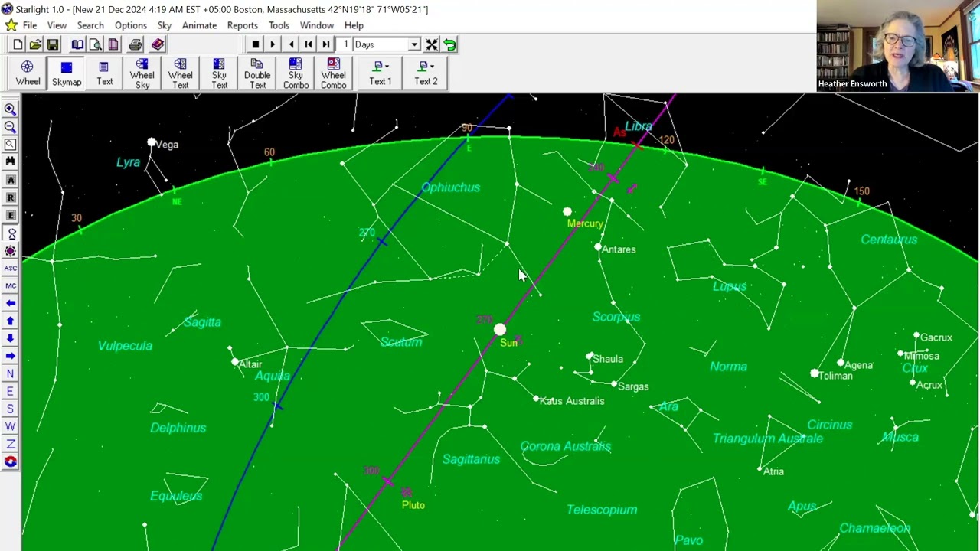980x551 pixels.
Task: Open the Double Text view
Action: pos(257,73)
